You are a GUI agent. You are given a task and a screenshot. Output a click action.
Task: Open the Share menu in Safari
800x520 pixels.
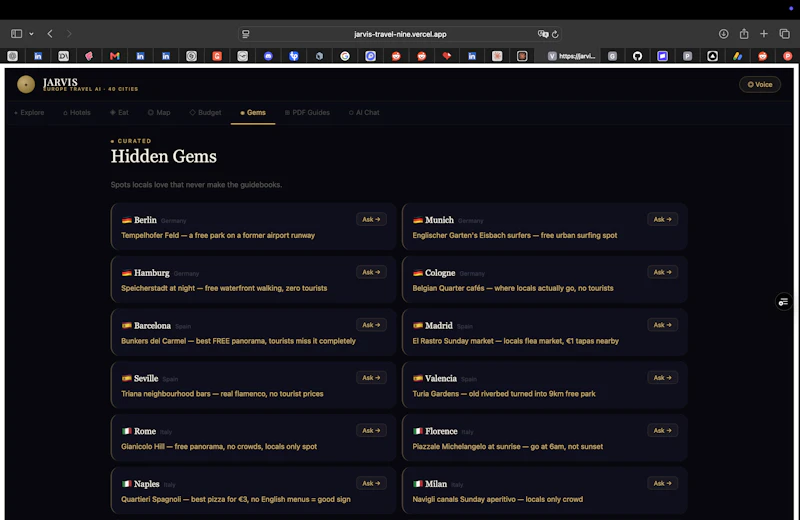click(x=744, y=34)
